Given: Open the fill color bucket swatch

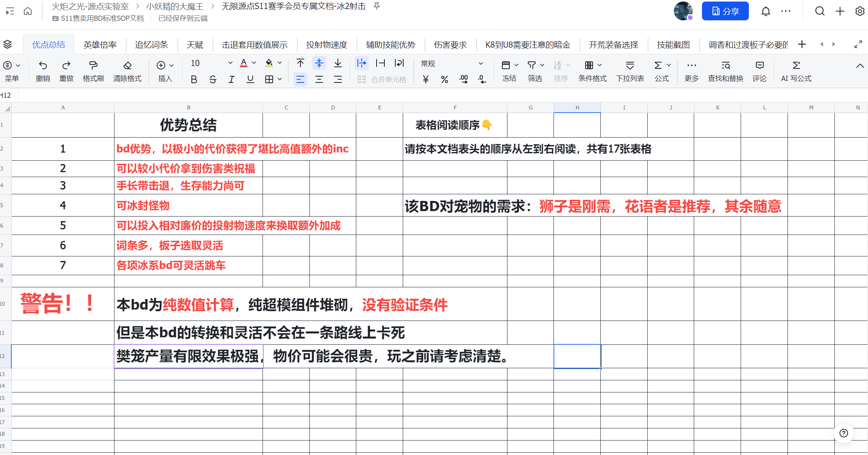Looking at the screenshot, I should pyautogui.click(x=269, y=63).
